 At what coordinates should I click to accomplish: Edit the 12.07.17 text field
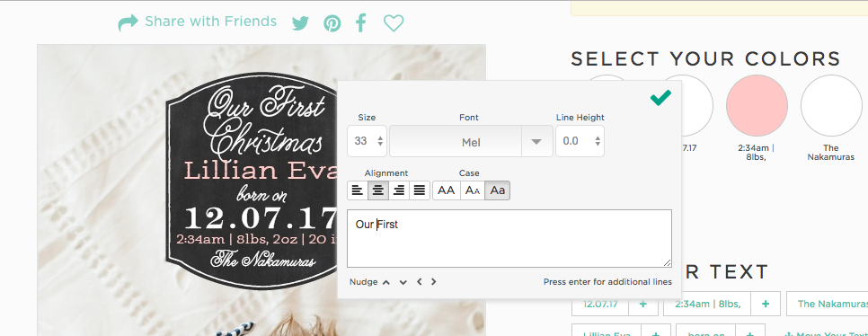tap(600, 304)
